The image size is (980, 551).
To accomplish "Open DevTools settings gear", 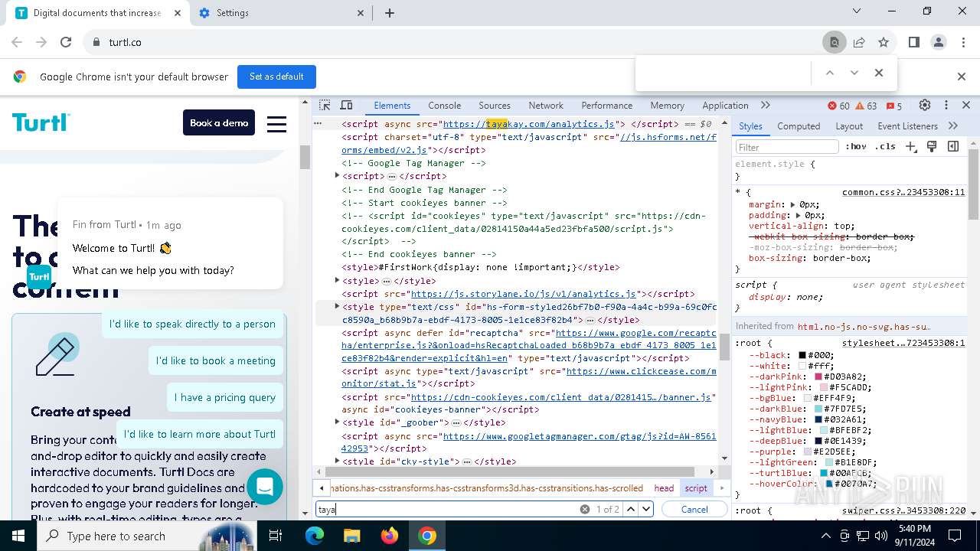I will coord(925,106).
